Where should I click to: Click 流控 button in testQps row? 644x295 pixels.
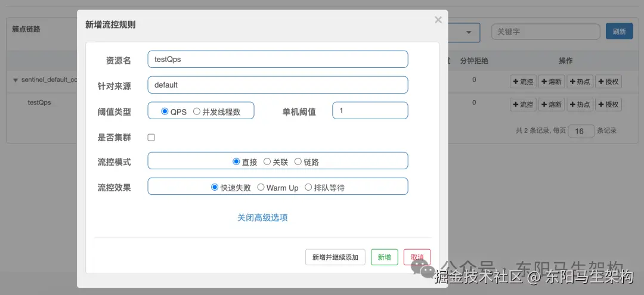[524, 105]
